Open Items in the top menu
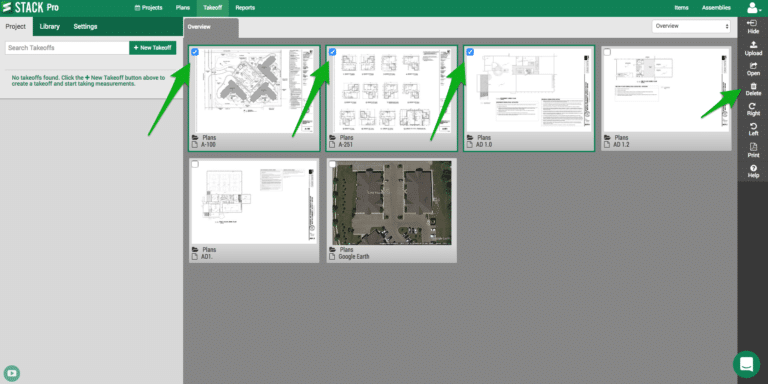This screenshot has height=384, width=768. pos(681,8)
